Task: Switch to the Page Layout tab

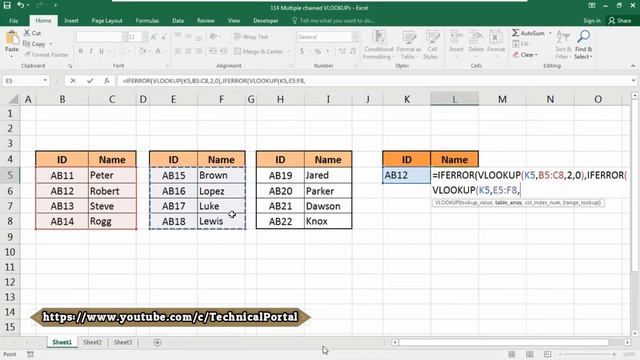Action: 107,21
